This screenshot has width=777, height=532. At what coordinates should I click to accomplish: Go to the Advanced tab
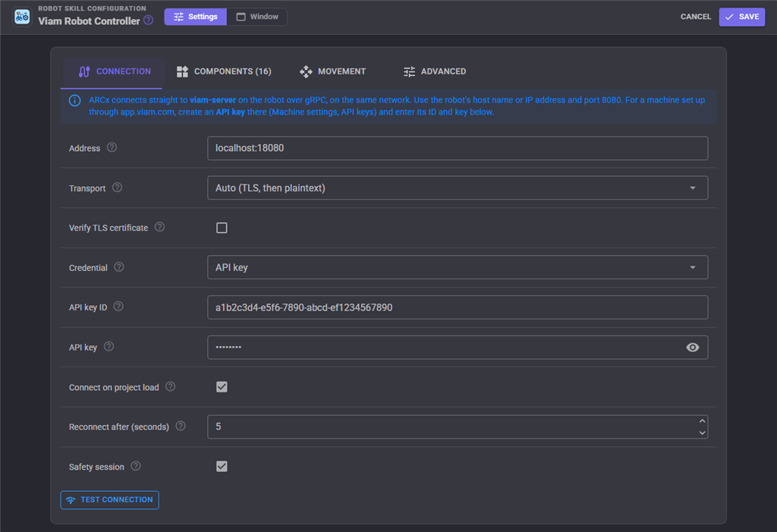click(435, 71)
